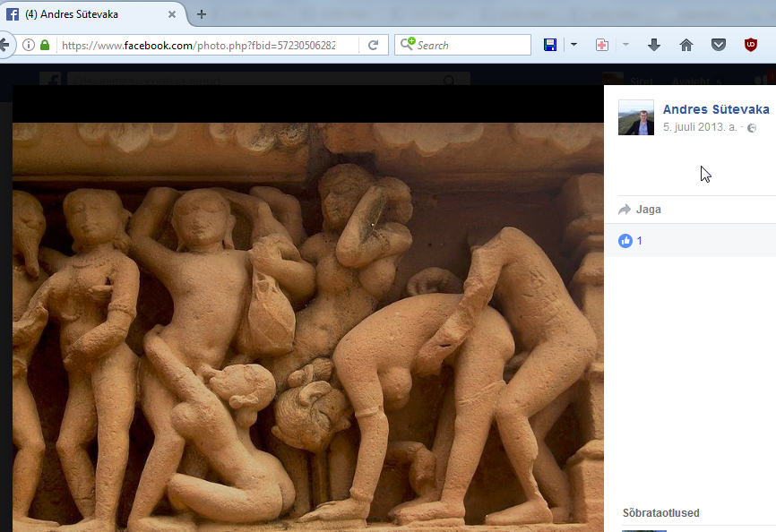Image resolution: width=776 pixels, height=532 pixels.
Task: Open the uBlock Origin shield icon
Action: pyautogui.click(x=751, y=45)
